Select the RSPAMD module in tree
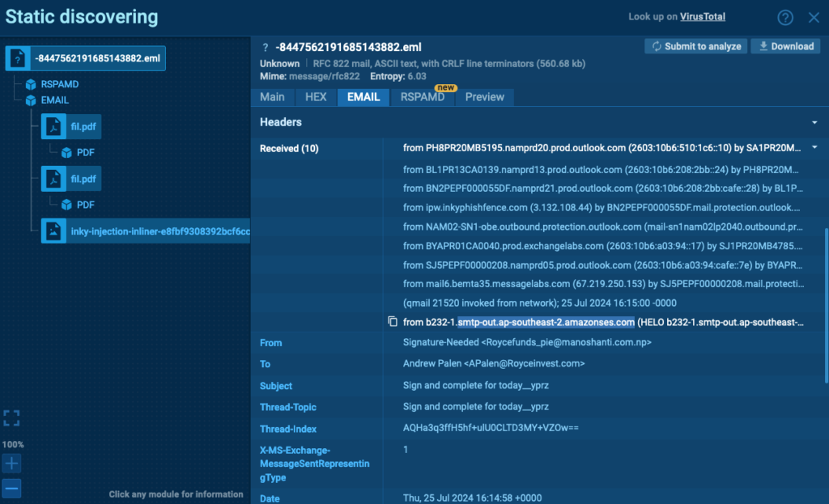Viewport: 829px width, 504px height. (59, 83)
